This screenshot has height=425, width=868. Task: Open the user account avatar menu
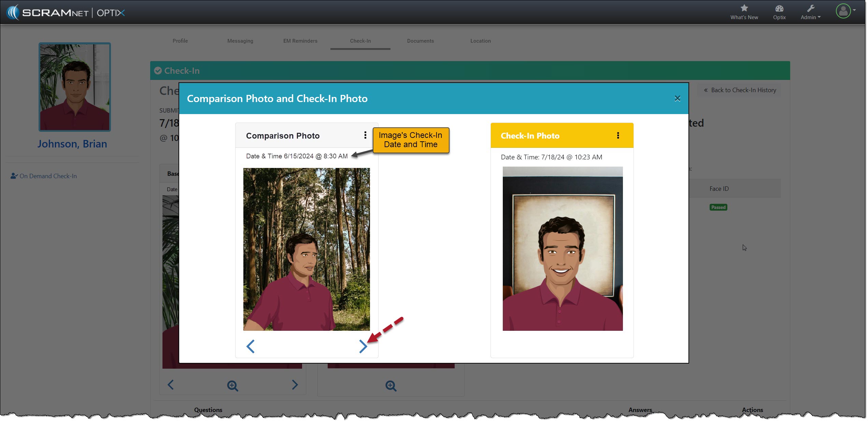[844, 11]
